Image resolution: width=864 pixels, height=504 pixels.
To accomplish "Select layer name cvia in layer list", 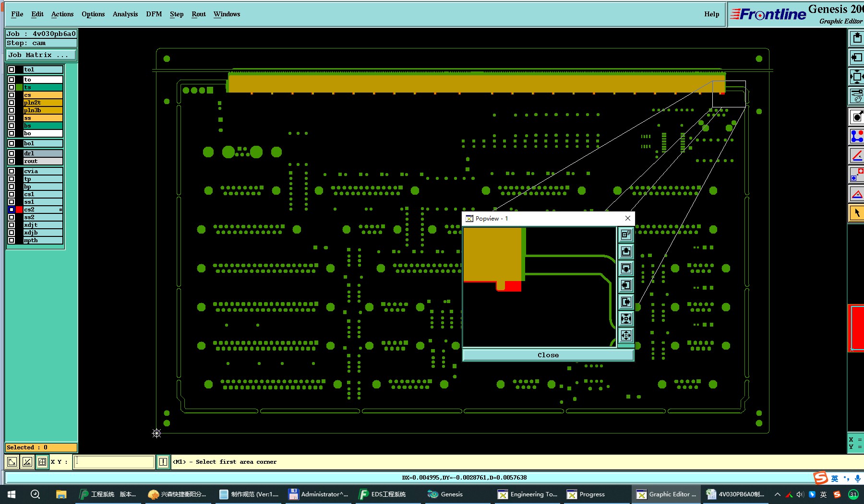I will pyautogui.click(x=43, y=171).
